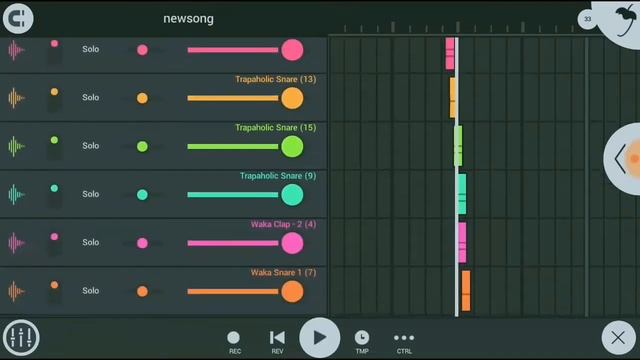Screen dimensions: 640x360
Task: Close the panel with the X button
Action: pyautogui.click(x=618, y=338)
